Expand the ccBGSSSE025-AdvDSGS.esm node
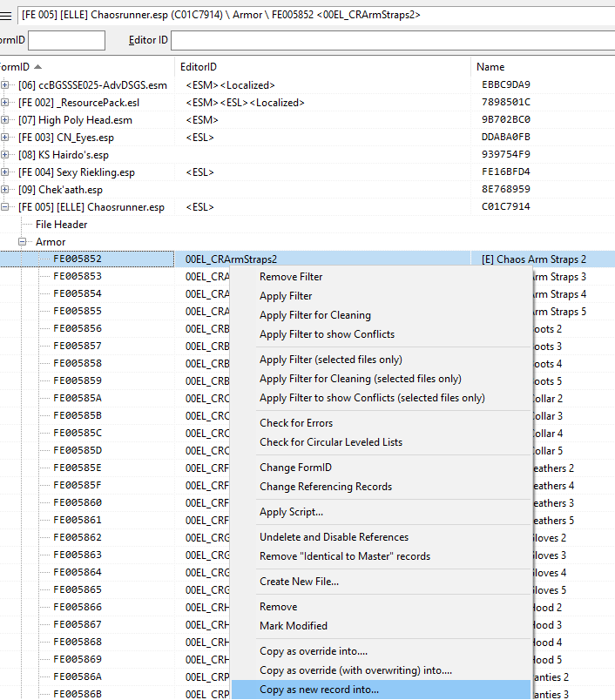615x700 pixels. 5,84
